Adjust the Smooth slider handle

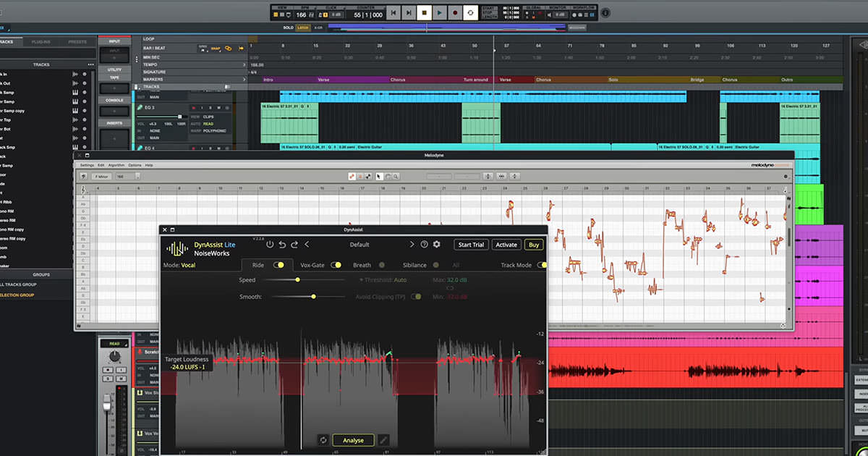click(313, 297)
